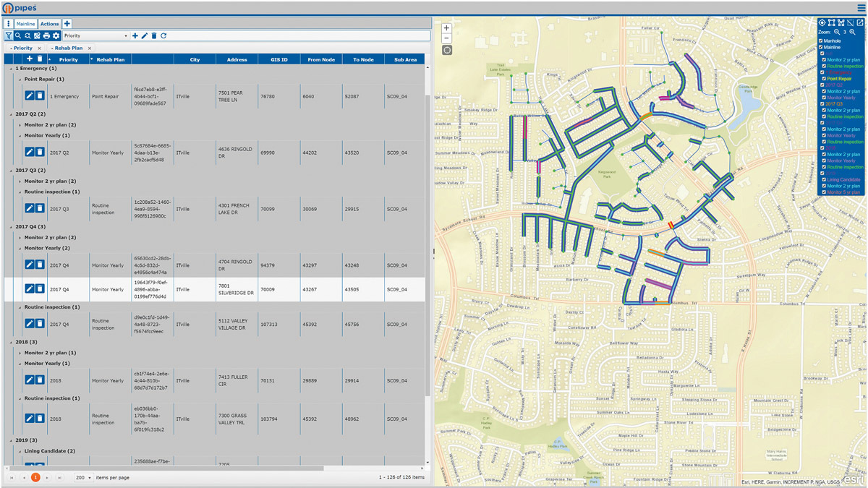The width and height of the screenshot is (868, 488).
Task: Click the filter funnel icon in toolbar
Action: [9, 35]
